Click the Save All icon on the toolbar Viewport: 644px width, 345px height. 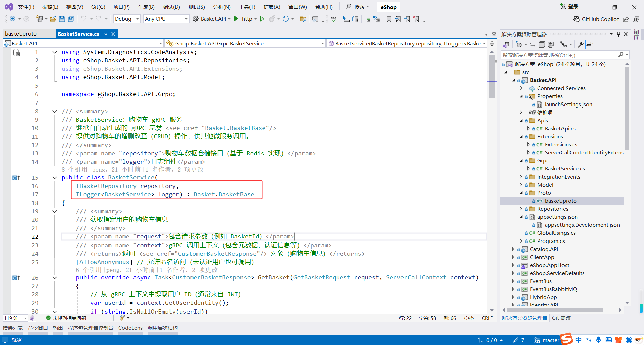click(71, 19)
